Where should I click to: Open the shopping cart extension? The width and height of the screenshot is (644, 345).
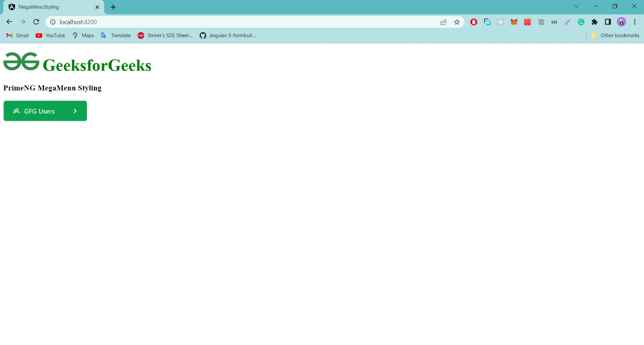coord(541,22)
